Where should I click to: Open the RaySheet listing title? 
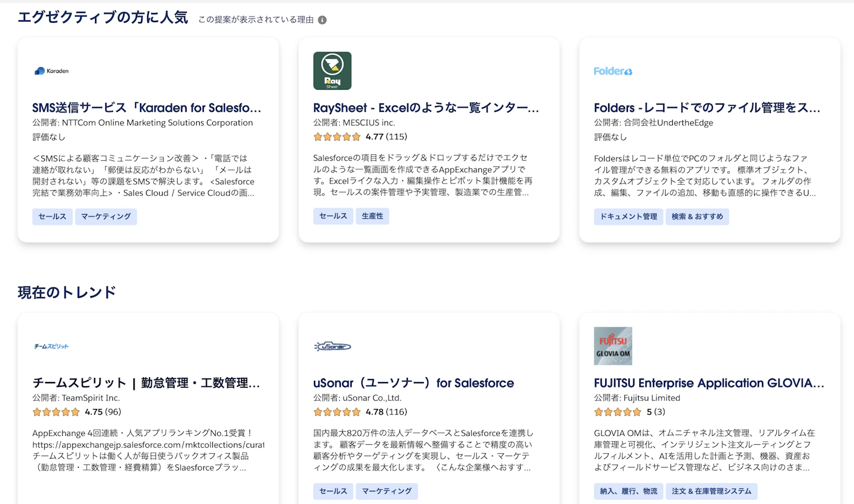pos(426,108)
